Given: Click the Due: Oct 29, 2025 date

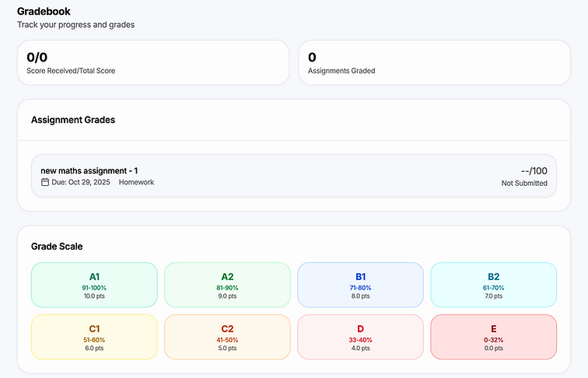Looking at the screenshot, I should 81,182.
